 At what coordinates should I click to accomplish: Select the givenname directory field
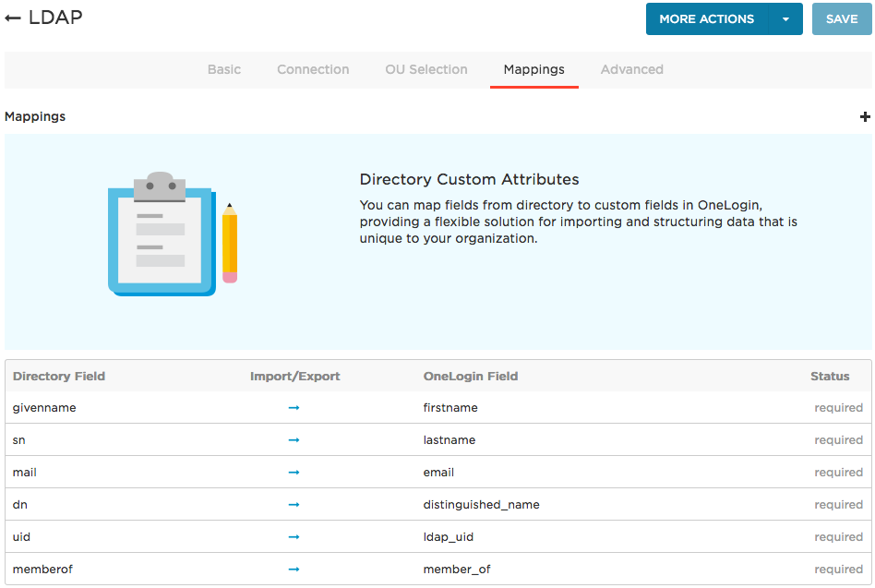pos(44,408)
